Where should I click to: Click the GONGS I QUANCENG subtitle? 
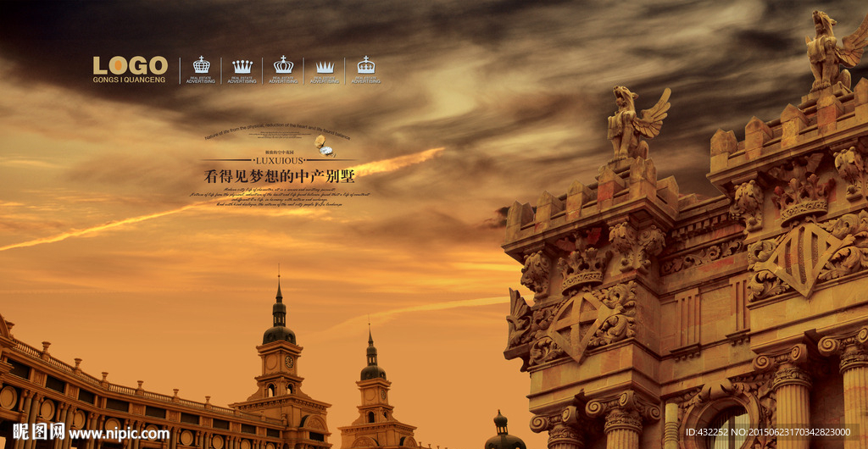[x=129, y=80]
